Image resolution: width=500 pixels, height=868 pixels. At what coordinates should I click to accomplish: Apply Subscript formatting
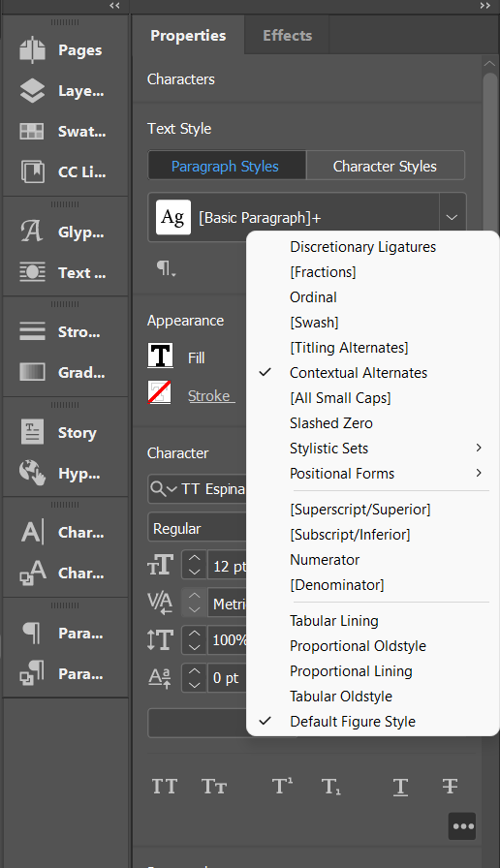pos(331,786)
